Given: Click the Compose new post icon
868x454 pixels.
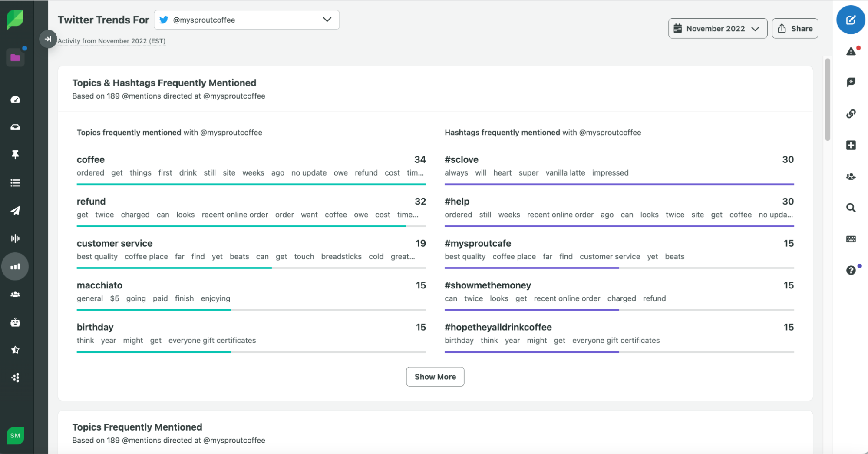Looking at the screenshot, I should [850, 20].
